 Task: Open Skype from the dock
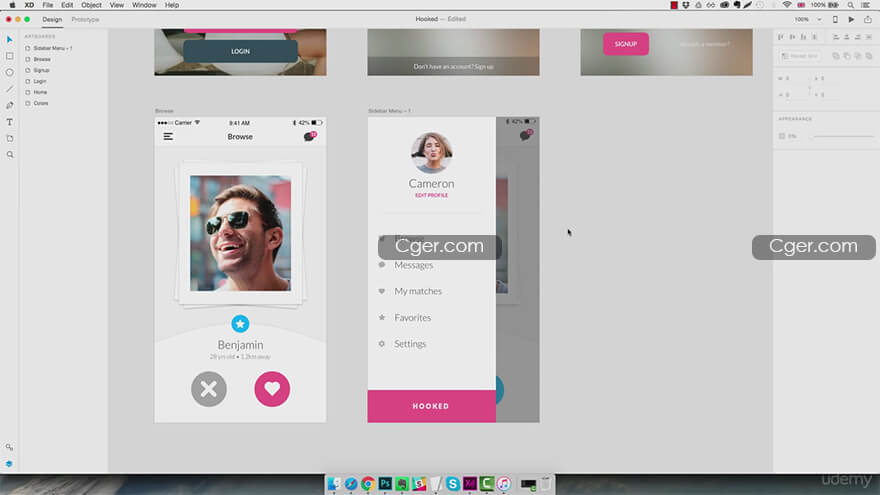pyautogui.click(x=453, y=483)
